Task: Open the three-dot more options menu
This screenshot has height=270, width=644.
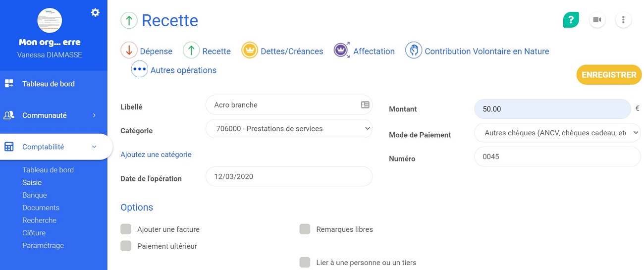Action: [623, 20]
